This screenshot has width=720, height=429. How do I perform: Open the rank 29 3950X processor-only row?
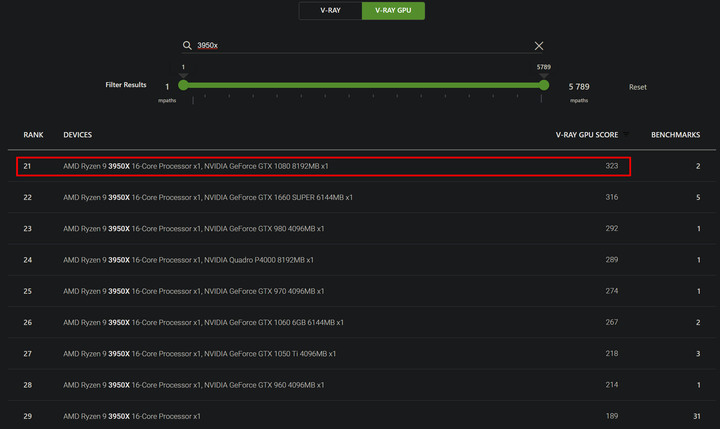[362, 416]
